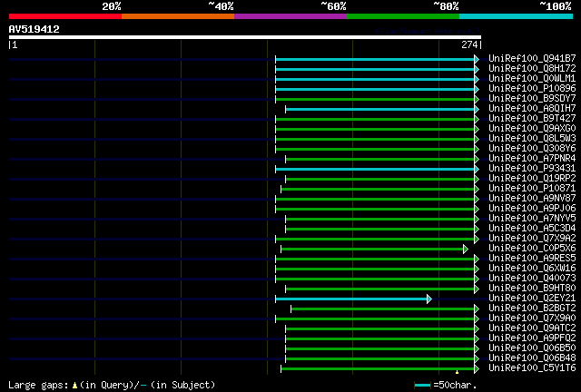Select the UniRef100_A7PNR4 label
581x392 pixels.
(532, 158)
